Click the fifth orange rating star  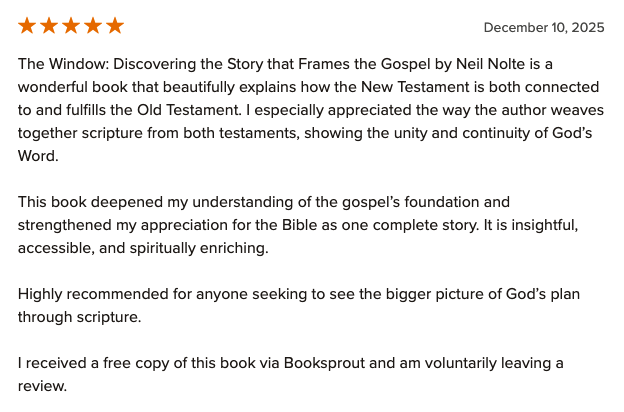point(115,26)
